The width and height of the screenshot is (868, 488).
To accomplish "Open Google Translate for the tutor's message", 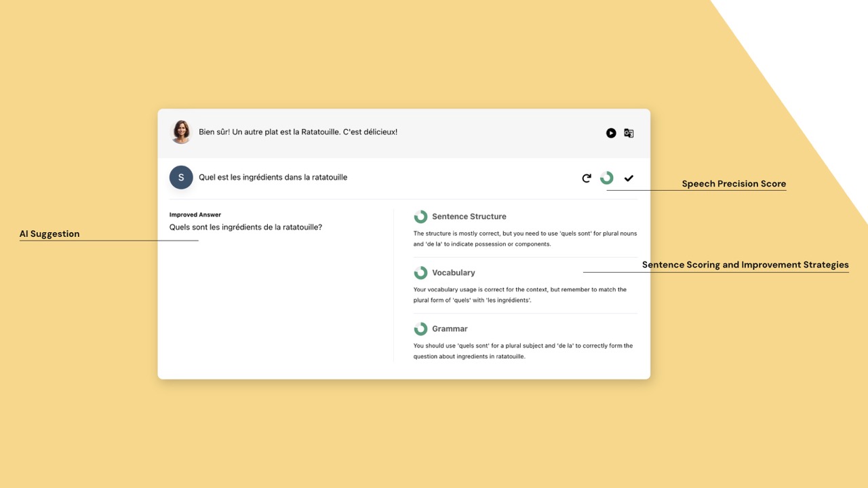I will pos(629,133).
